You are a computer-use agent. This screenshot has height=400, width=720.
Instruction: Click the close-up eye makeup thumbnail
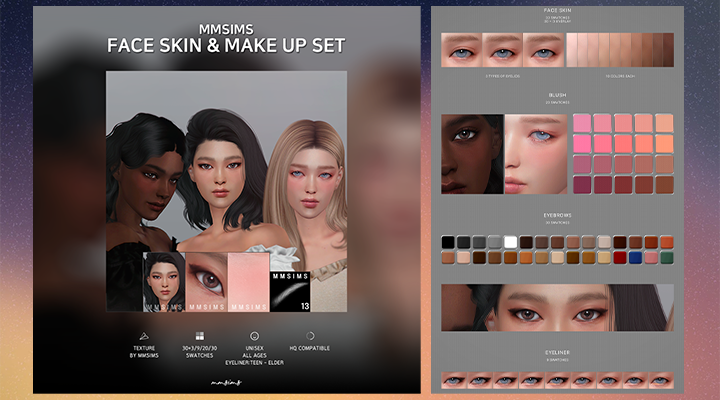pyautogui.click(x=207, y=281)
